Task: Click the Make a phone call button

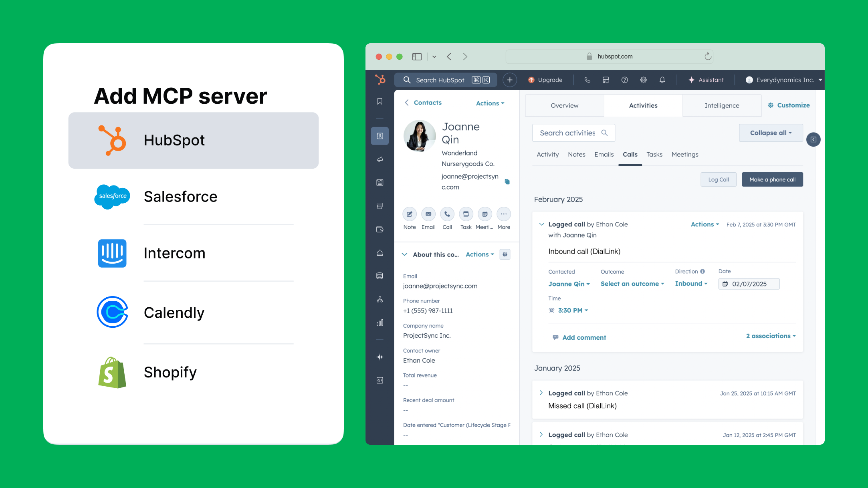Action: pyautogui.click(x=772, y=179)
